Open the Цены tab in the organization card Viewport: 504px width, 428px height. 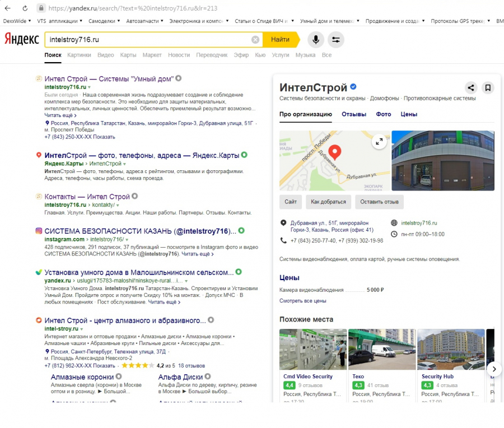(409, 114)
